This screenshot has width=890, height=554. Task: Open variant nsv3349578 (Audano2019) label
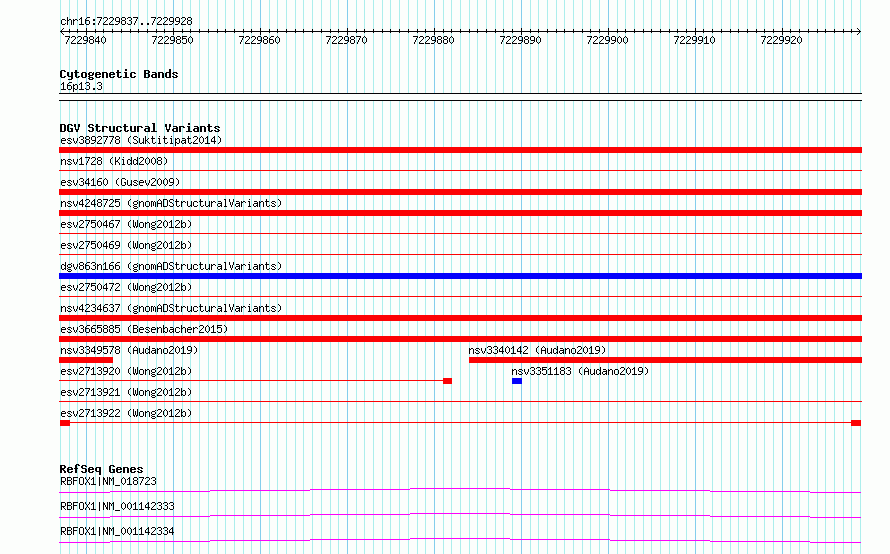pyautogui.click(x=129, y=350)
